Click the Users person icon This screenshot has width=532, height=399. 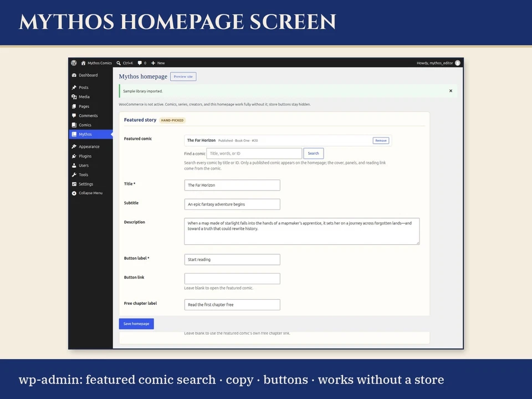click(x=74, y=166)
